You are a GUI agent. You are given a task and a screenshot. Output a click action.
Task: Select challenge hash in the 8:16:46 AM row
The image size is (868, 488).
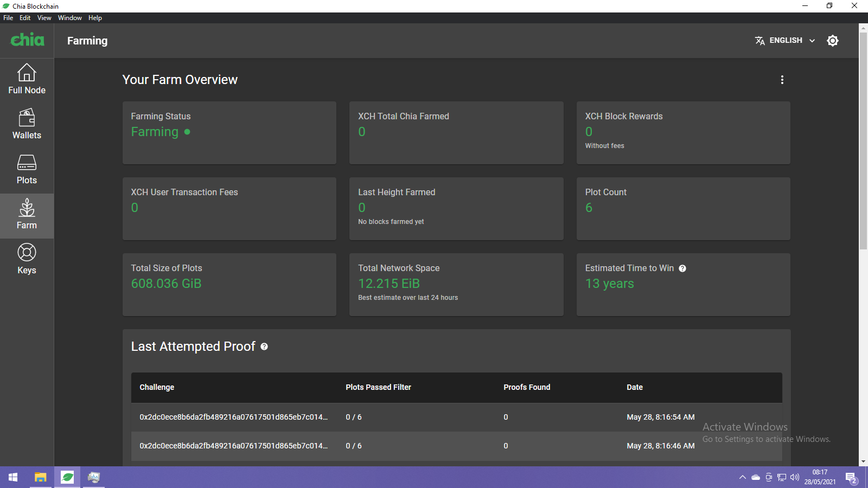(234, 446)
